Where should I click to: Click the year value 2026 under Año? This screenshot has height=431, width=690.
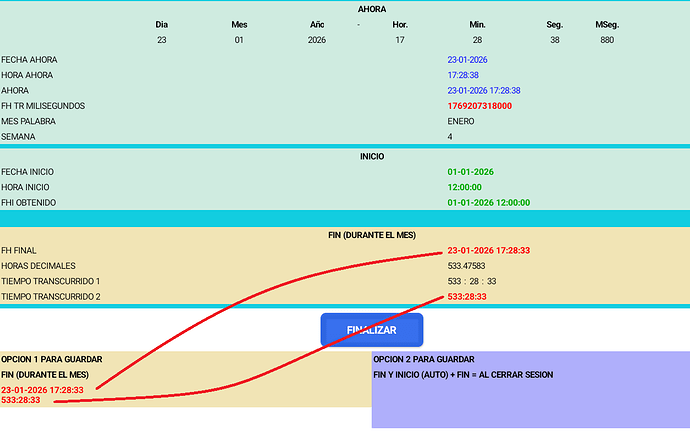pos(317,40)
